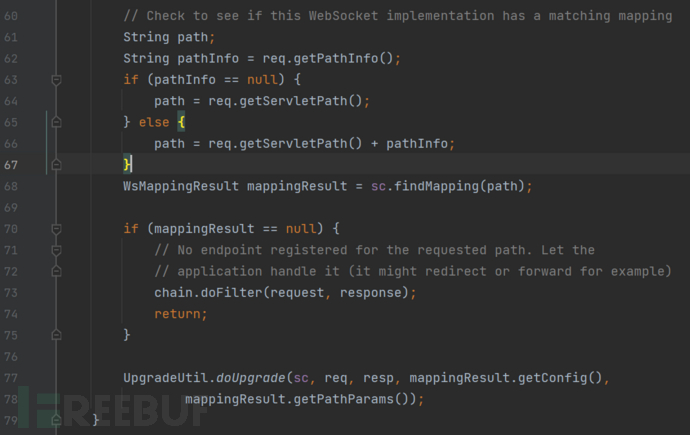Click line number 77 in the gutter

(x=12, y=376)
